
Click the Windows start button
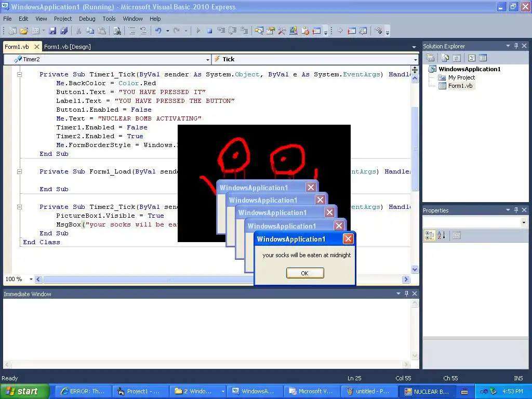(x=24, y=391)
